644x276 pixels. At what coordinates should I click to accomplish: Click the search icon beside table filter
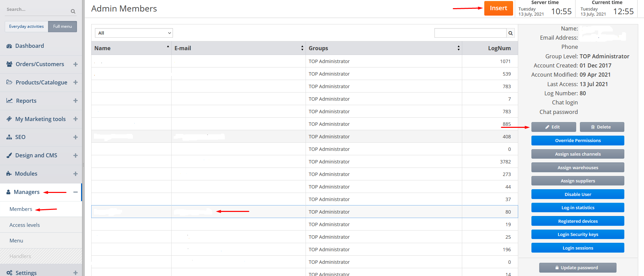tap(510, 33)
